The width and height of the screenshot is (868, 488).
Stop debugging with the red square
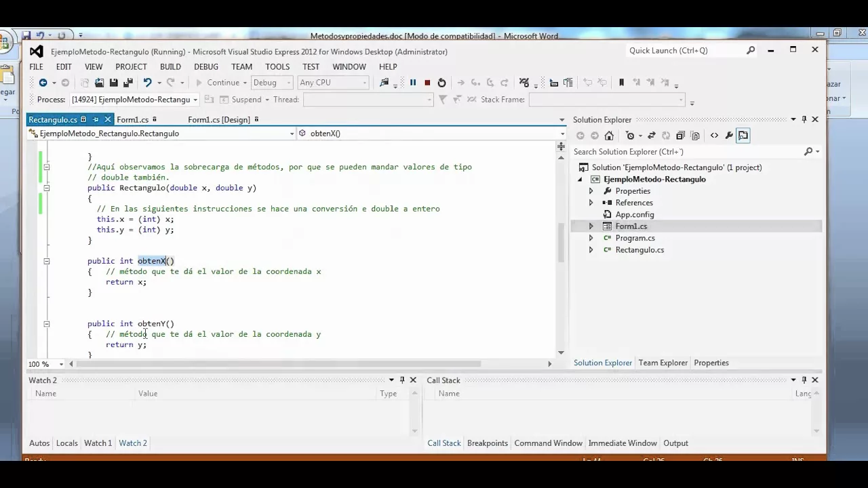click(x=427, y=83)
